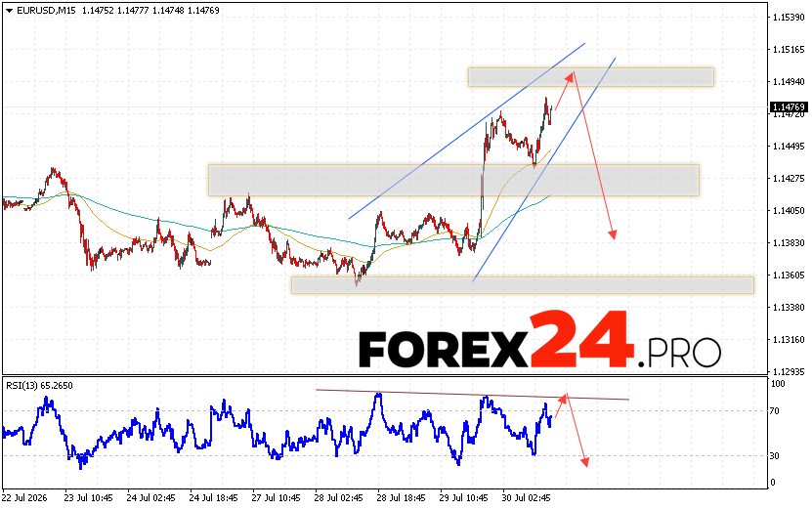
Task: Select the 28 Jul 02:45 time label
Action: click(x=339, y=498)
